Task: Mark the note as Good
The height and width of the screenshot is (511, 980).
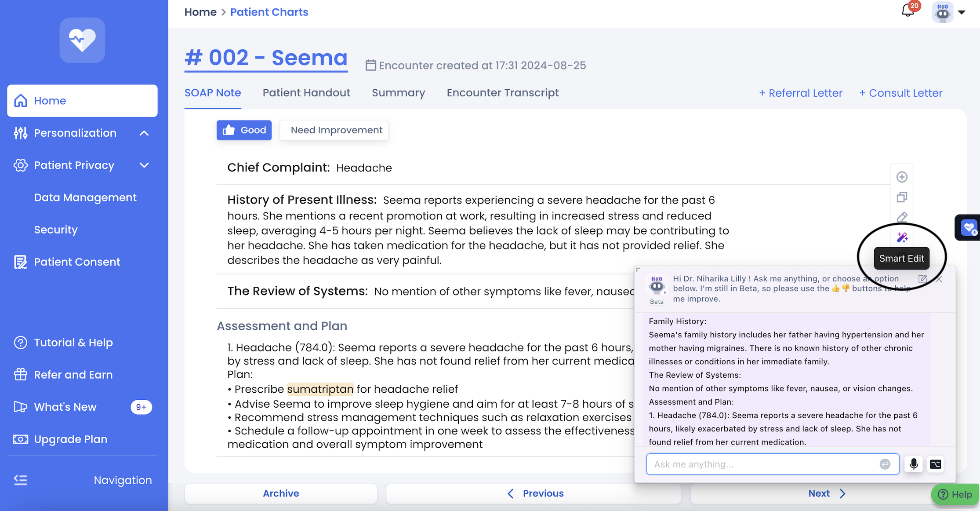Action: click(x=244, y=130)
